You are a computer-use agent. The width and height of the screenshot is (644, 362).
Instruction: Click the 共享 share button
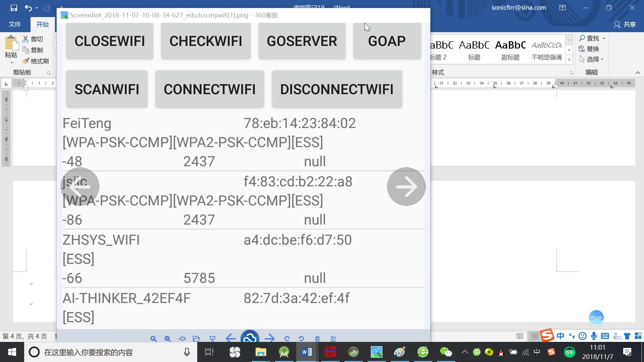point(625,24)
